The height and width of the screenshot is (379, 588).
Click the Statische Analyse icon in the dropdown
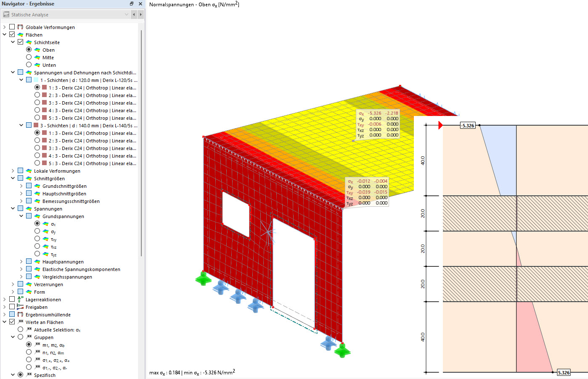pos(6,14)
